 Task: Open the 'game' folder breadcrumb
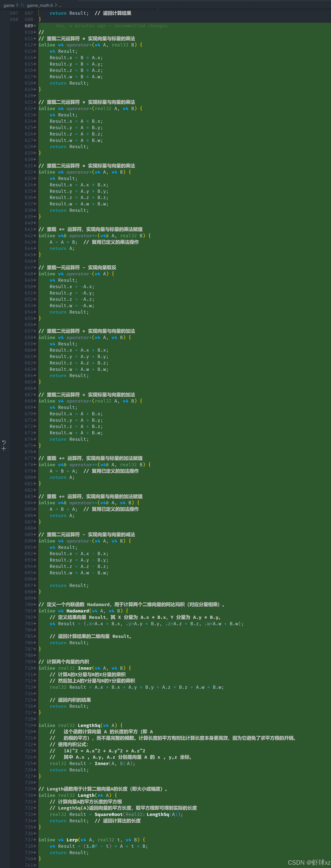(x=9, y=5)
